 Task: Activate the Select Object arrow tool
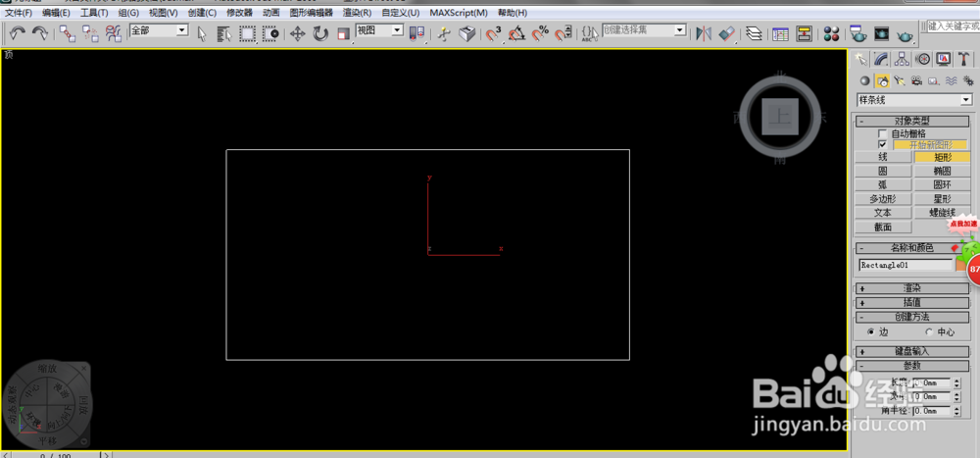click(202, 33)
